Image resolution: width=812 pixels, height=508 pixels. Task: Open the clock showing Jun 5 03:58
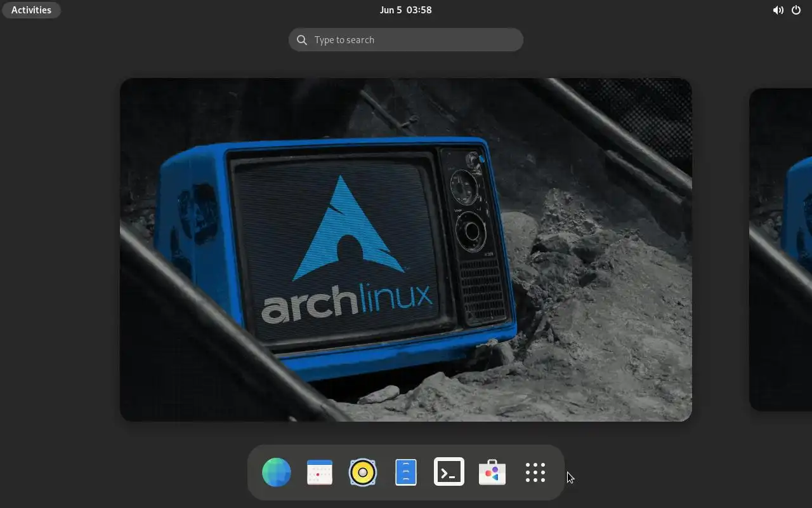click(x=406, y=10)
